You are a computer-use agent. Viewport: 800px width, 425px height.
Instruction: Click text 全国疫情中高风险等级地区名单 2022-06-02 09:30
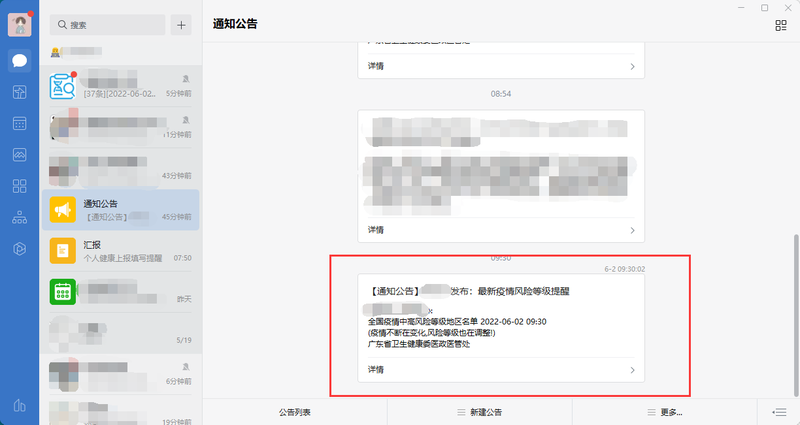(x=457, y=321)
